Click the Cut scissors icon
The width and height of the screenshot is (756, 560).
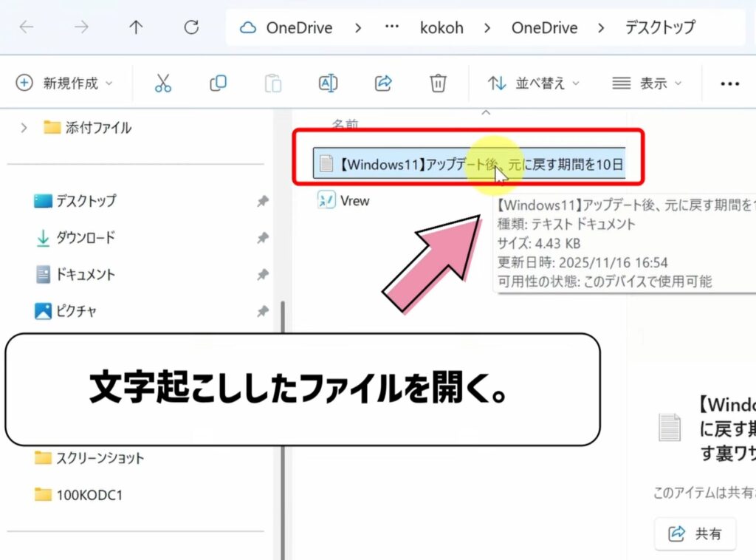pyautogui.click(x=163, y=83)
